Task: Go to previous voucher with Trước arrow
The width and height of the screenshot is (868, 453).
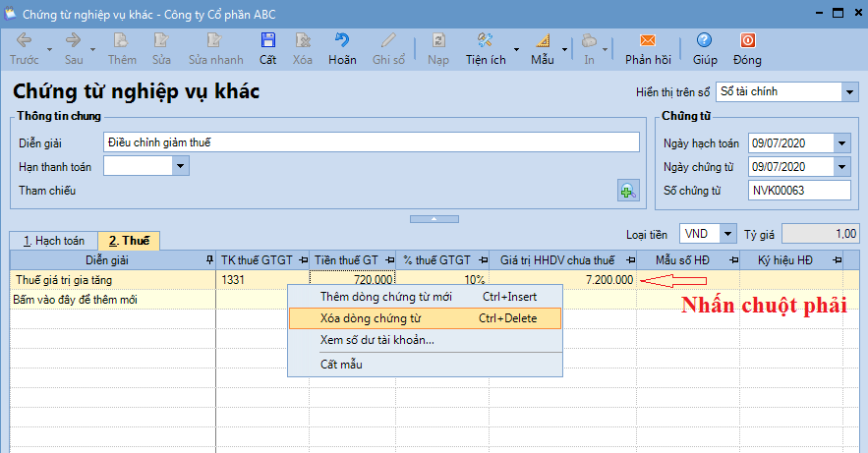Action: point(24,40)
